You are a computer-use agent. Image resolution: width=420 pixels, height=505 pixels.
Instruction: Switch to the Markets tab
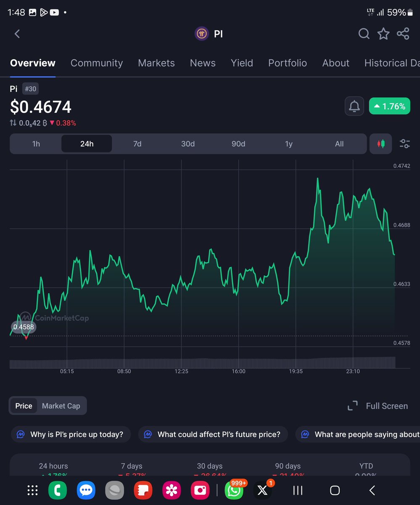[156, 63]
